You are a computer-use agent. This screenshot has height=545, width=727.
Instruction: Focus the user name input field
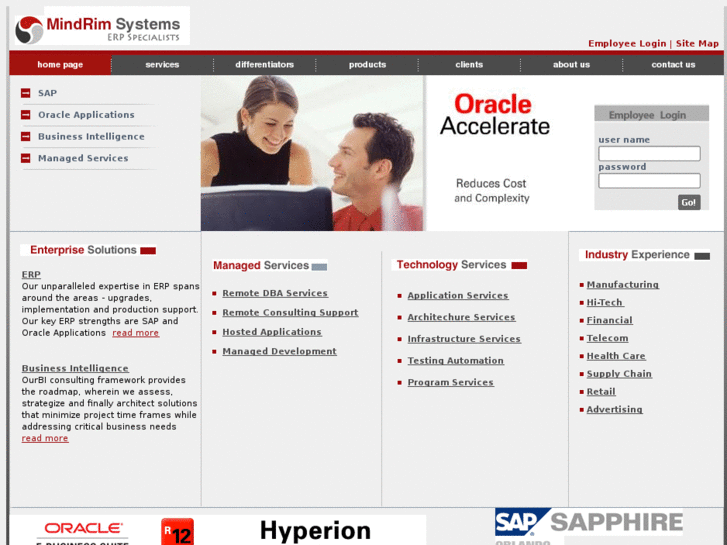649,154
